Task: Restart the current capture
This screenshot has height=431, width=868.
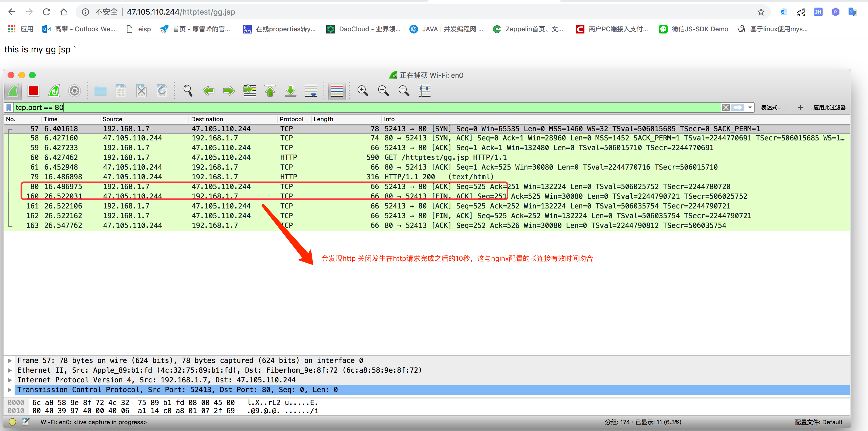Action: point(54,91)
